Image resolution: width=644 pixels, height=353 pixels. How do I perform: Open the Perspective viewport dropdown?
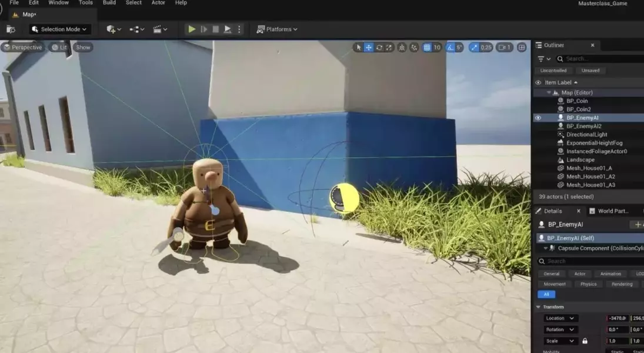(x=22, y=47)
